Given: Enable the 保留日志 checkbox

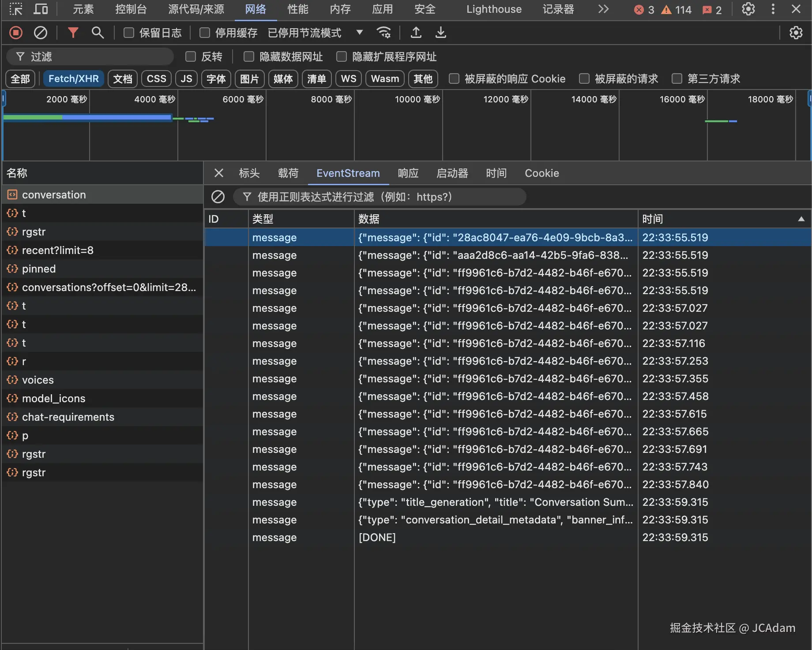Looking at the screenshot, I should click(129, 33).
